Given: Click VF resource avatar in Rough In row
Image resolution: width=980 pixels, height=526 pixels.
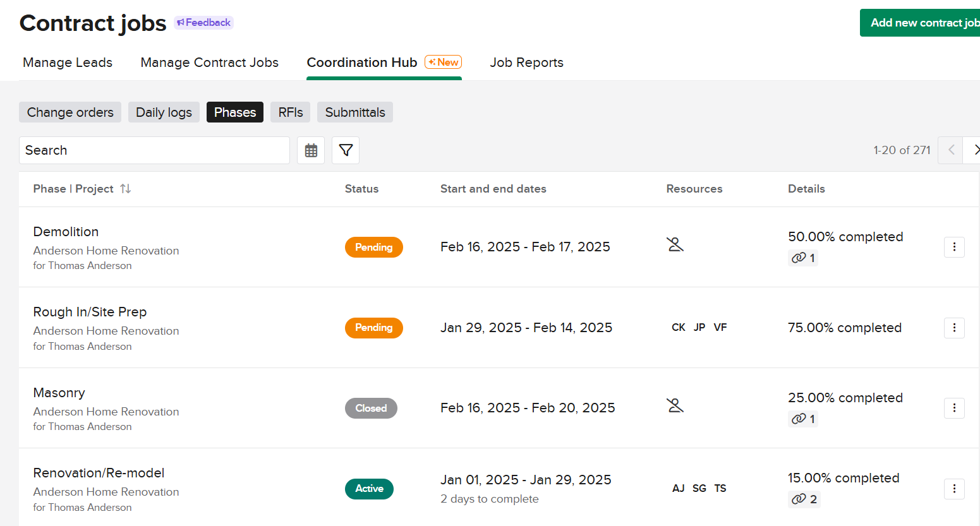Looking at the screenshot, I should pos(720,327).
